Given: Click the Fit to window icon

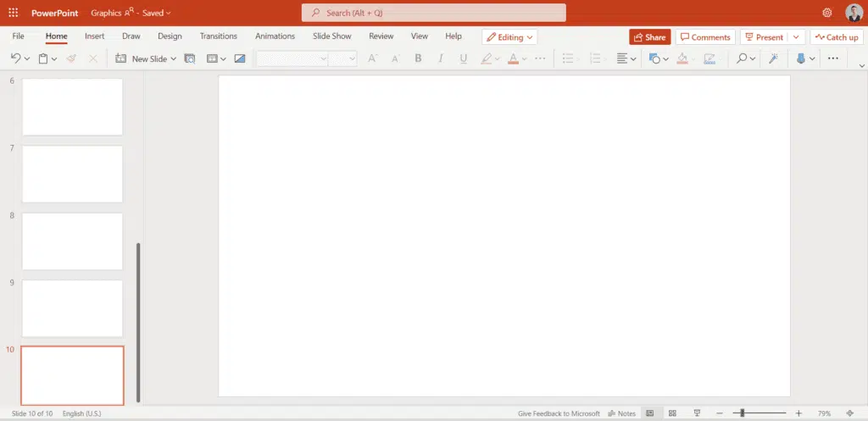Looking at the screenshot, I should pyautogui.click(x=849, y=413).
